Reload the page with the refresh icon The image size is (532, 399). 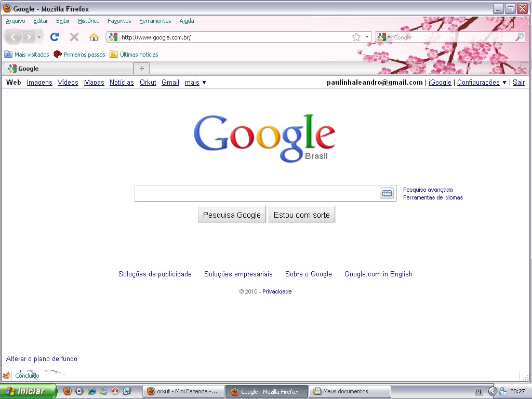(x=55, y=37)
